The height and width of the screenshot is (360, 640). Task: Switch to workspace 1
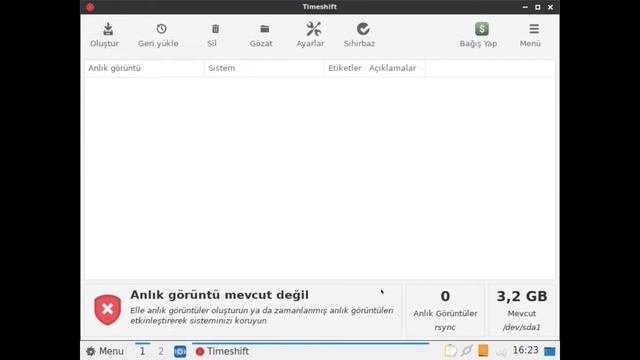click(x=142, y=351)
